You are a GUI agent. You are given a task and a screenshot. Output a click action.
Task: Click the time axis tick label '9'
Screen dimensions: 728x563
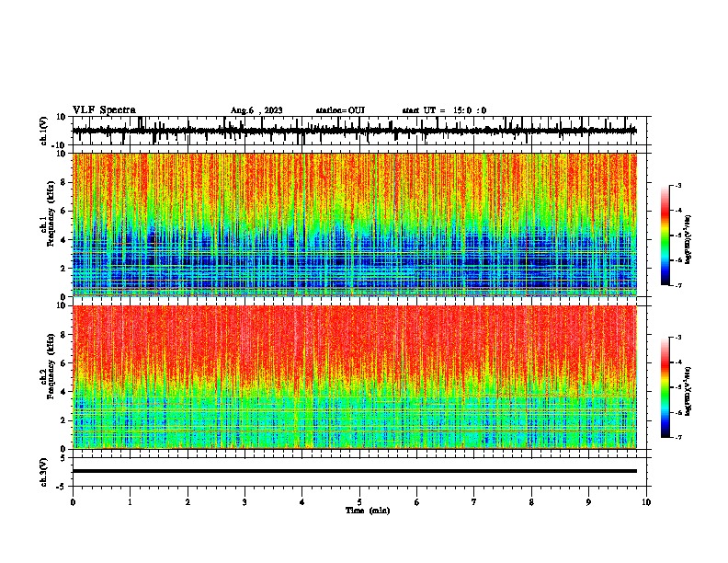588,502
